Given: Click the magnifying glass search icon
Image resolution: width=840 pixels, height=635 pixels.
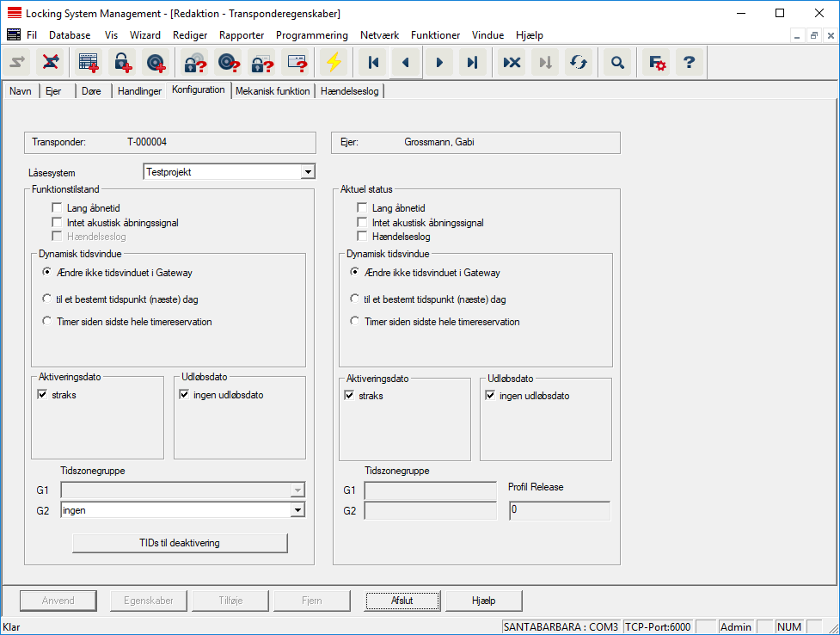Looking at the screenshot, I should point(616,63).
